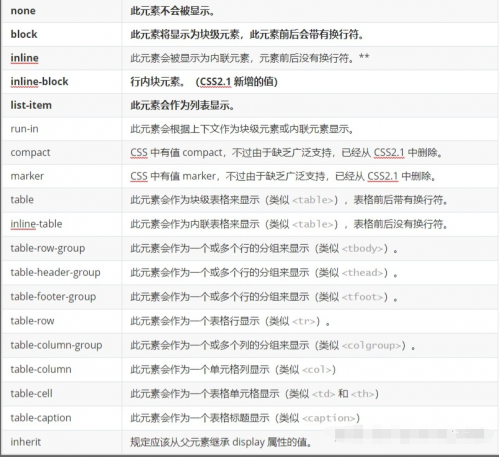Click the description about 内联表格
The height and width of the screenshot is (457, 499).
pyautogui.click(x=289, y=224)
